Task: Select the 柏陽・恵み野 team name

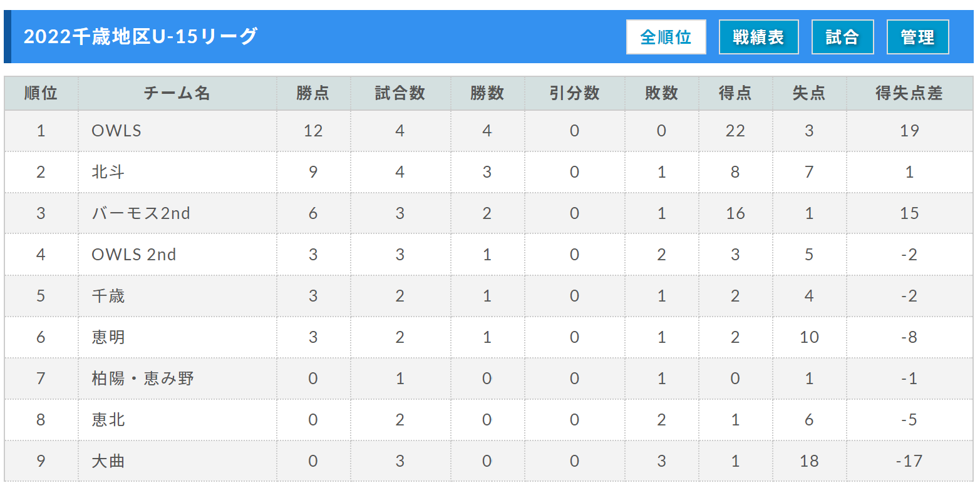Action: coord(143,378)
